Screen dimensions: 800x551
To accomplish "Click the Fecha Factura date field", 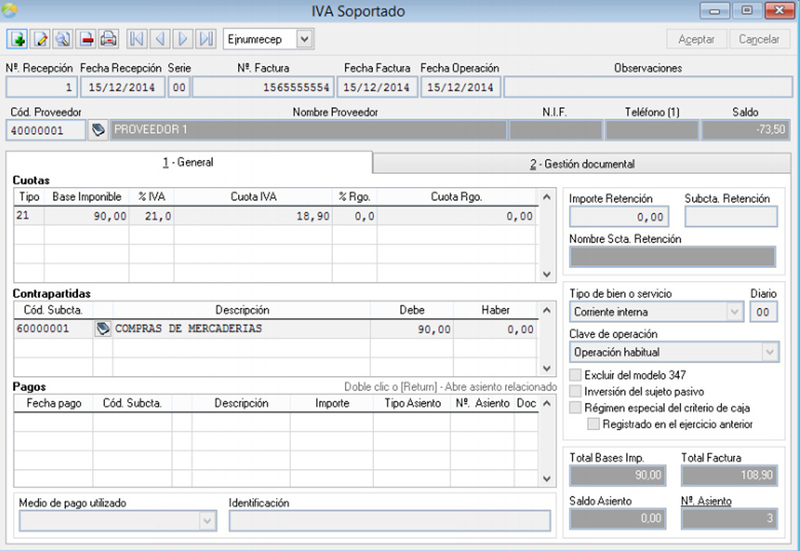I will [x=377, y=87].
